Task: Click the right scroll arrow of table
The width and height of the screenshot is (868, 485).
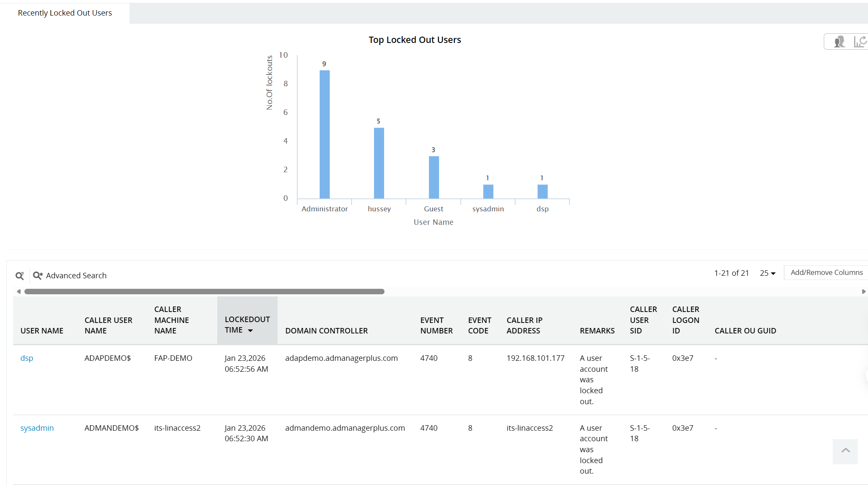Action: pos(864,291)
